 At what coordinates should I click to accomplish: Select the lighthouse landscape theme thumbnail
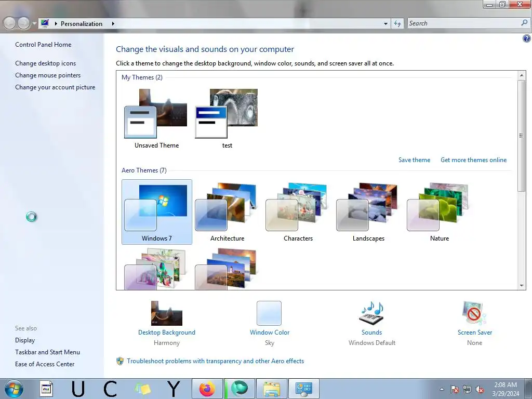(x=227, y=270)
